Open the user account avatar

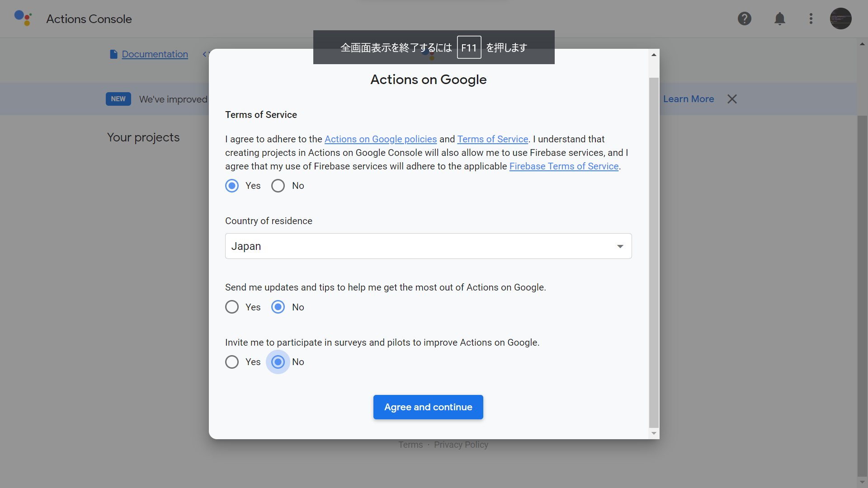click(840, 19)
